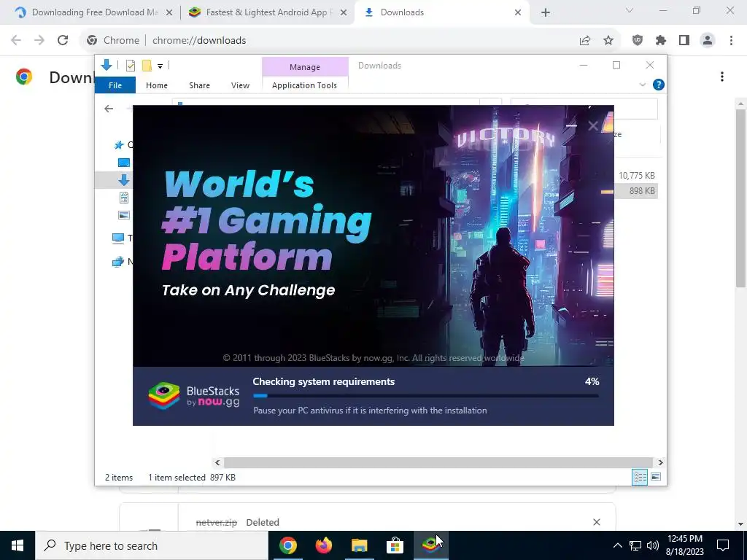The width and height of the screenshot is (747, 560).
Task: Open the Share ribbon tab in Explorer
Action: [199, 85]
